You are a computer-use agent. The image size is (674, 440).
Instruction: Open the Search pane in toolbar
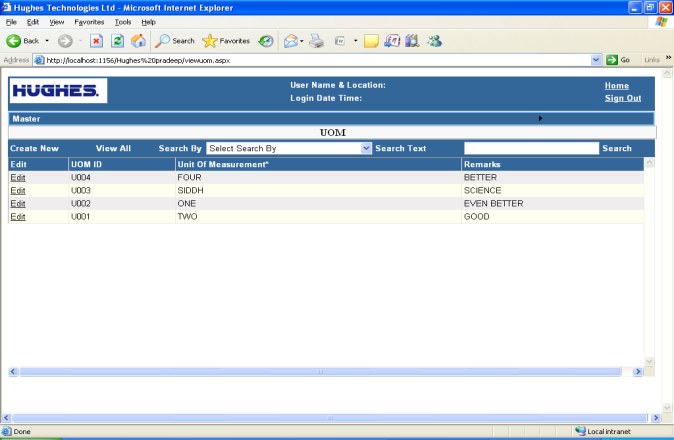pyautogui.click(x=175, y=41)
